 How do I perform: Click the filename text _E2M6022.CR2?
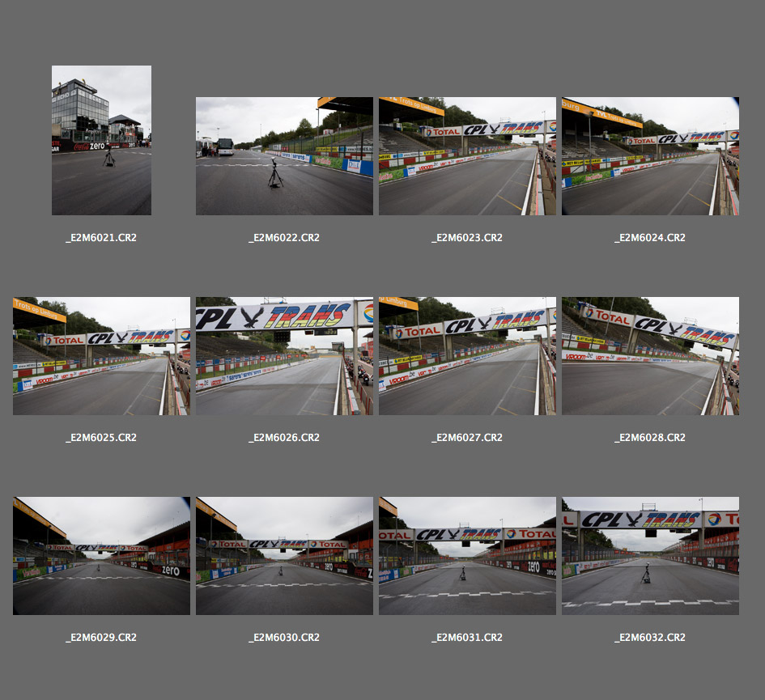[x=284, y=238]
